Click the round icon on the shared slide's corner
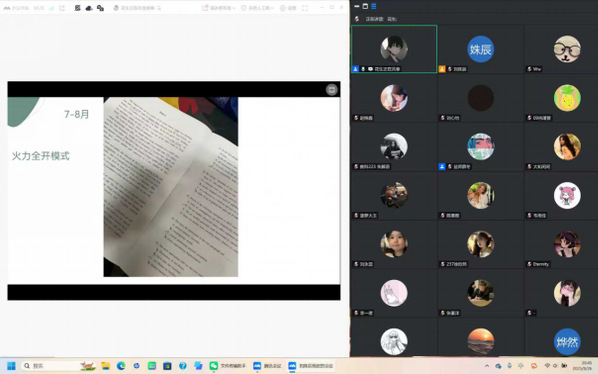Viewport: 598px width, 374px height. 331,90
